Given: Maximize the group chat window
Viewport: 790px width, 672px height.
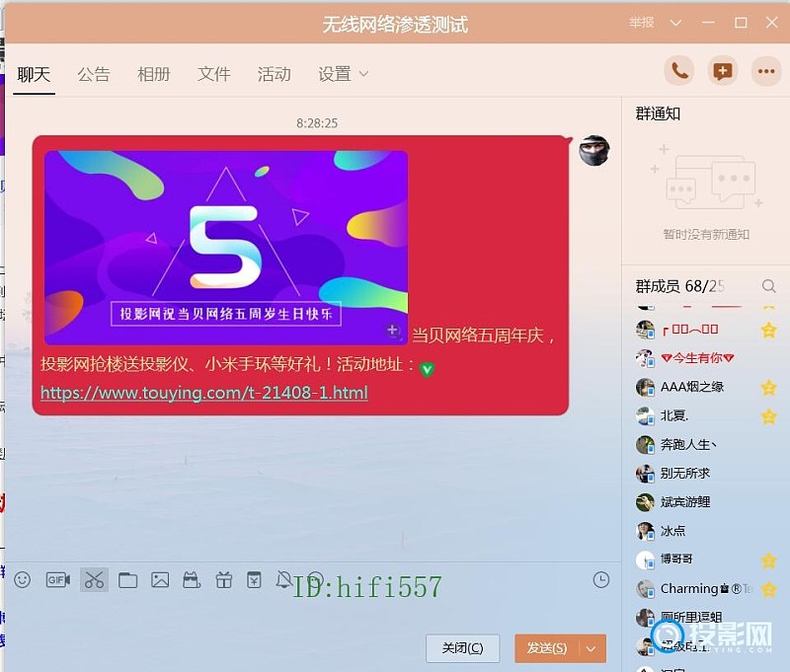Looking at the screenshot, I should [x=741, y=23].
